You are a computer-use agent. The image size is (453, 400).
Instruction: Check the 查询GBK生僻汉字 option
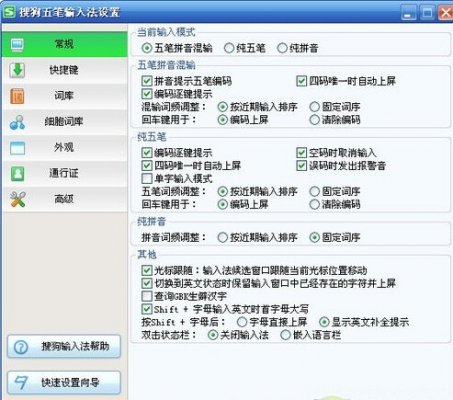click(147, 296)
